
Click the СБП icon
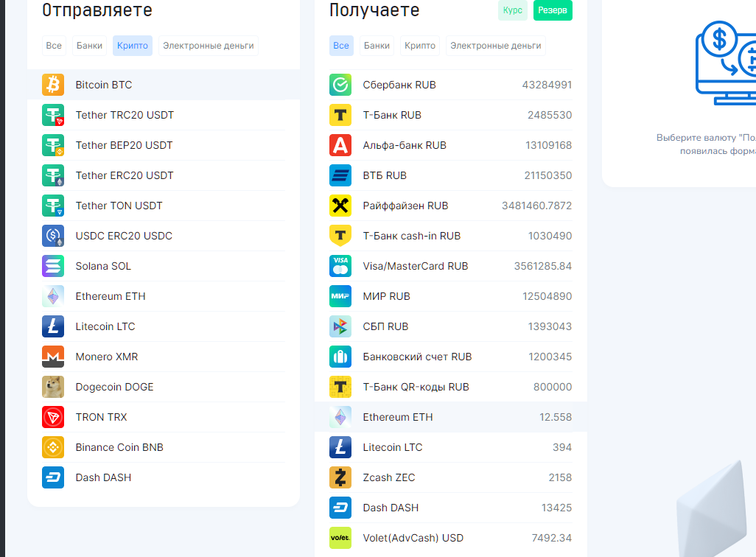point(340,326)
